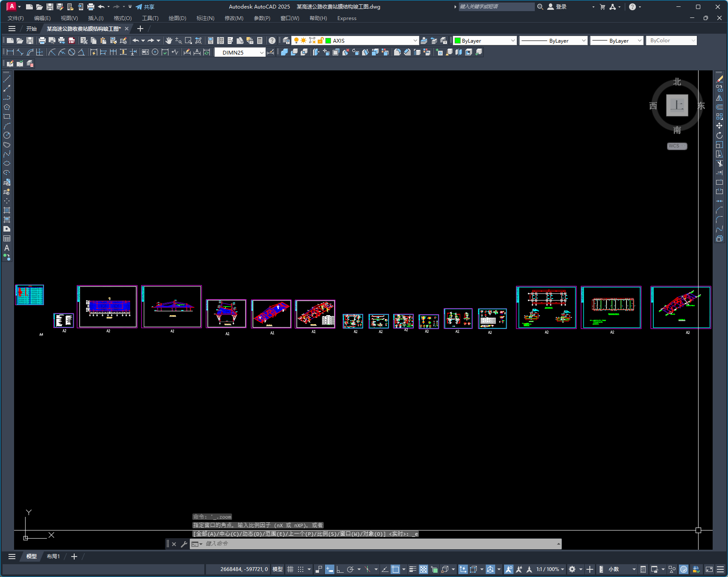Image resolution: width=728 pixels, height=577 pixels.
Task: Select the Rectangle draw tool
Action: pyautogui.click(x=7, y=116)
